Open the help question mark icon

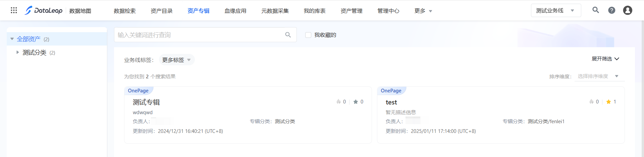tap(611, 10)
